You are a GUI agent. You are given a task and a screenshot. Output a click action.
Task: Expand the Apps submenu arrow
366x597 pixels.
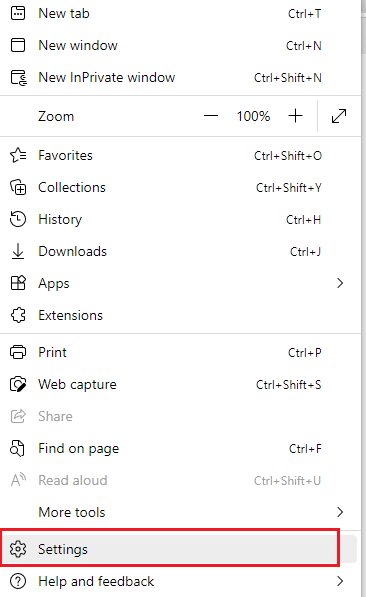point(340,283)
